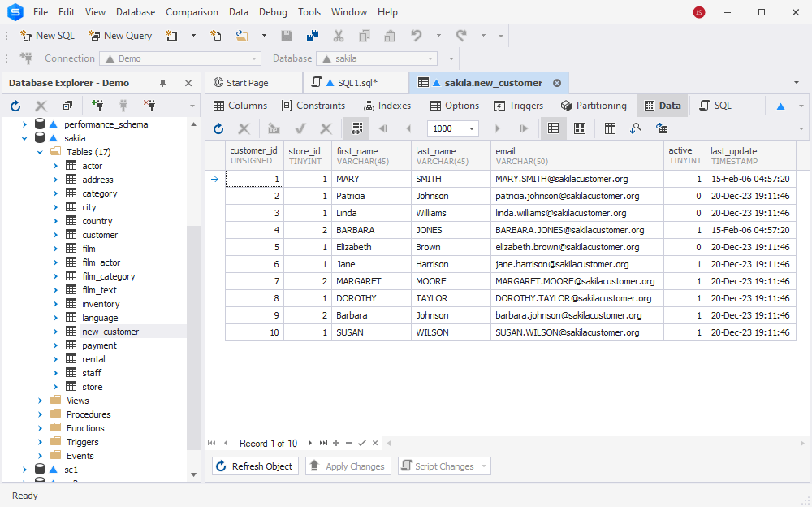Select the card view icon in data toolbar
This screenshot has width=812, height=507.
(x=579, y=128)
